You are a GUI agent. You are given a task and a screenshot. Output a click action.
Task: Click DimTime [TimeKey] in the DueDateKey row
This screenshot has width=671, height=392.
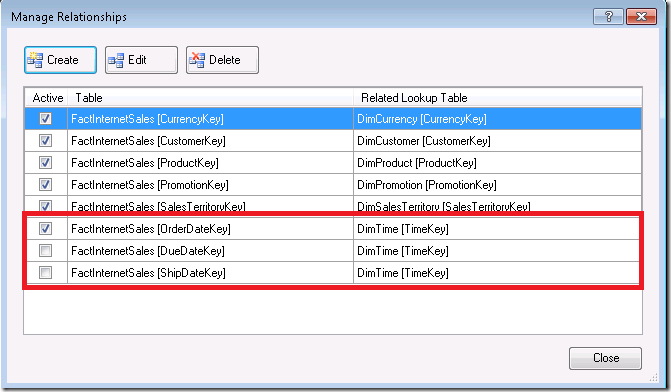pos(496,251)
